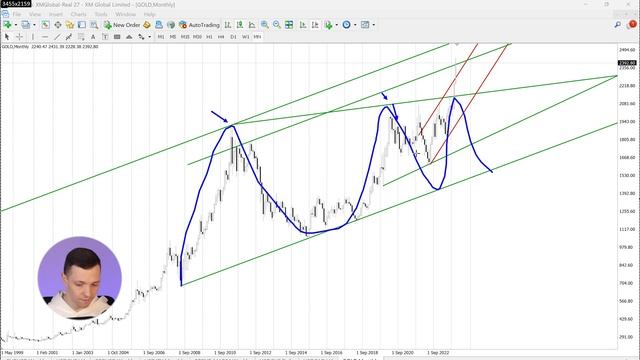Expand the Arrows objects dropdown arrow
This screenshot has width=640, height=360.
pos(149,37)
